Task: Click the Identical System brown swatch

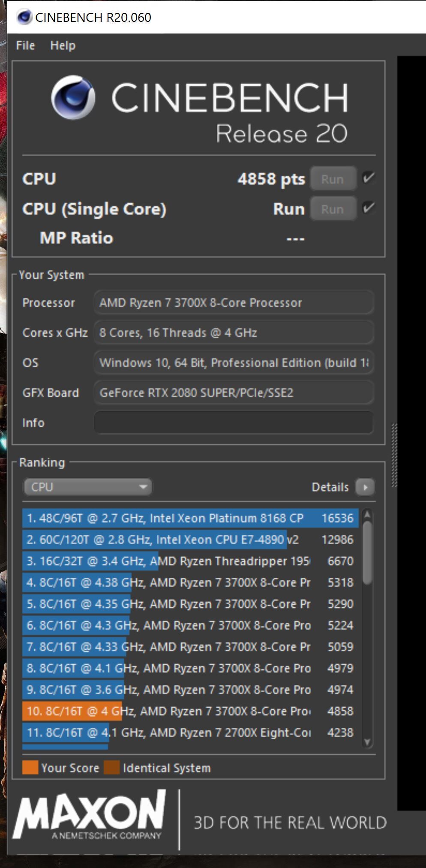Action: [x=111, y=768]
